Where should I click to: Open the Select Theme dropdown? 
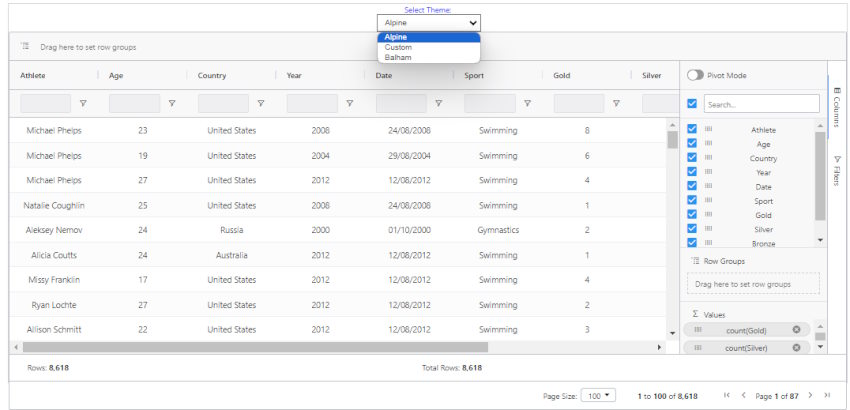click(429, 23)
